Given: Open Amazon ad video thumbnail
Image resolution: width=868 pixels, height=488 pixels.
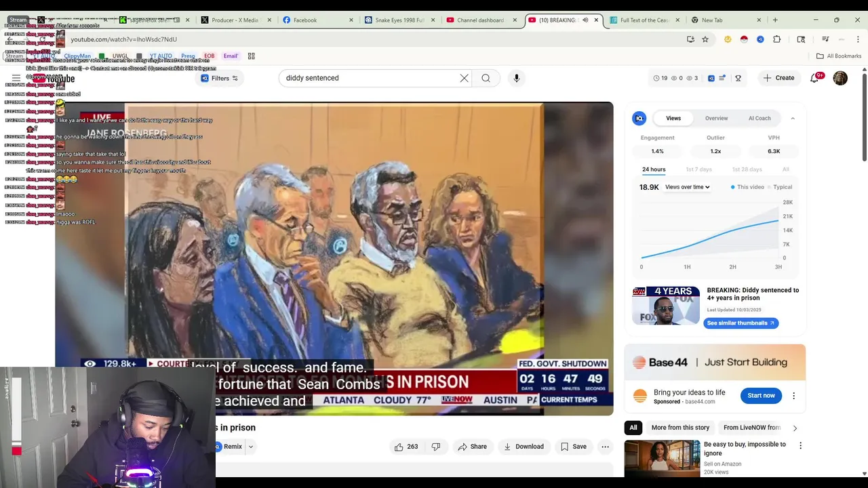Looking at the screenshot, I should point(662,459).
